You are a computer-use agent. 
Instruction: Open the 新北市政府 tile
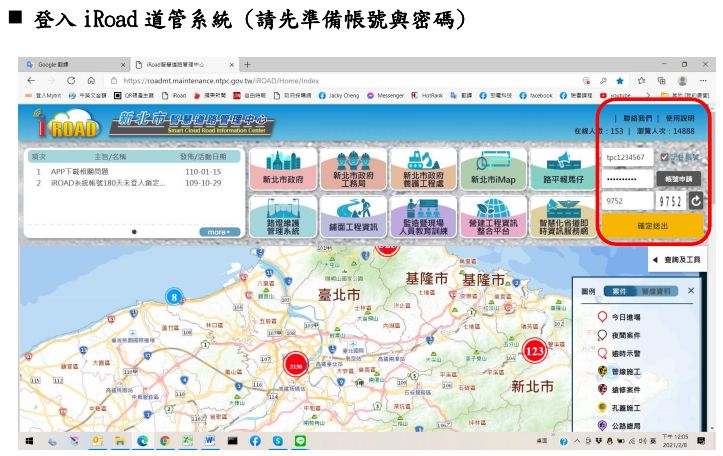tap(283, 169)
